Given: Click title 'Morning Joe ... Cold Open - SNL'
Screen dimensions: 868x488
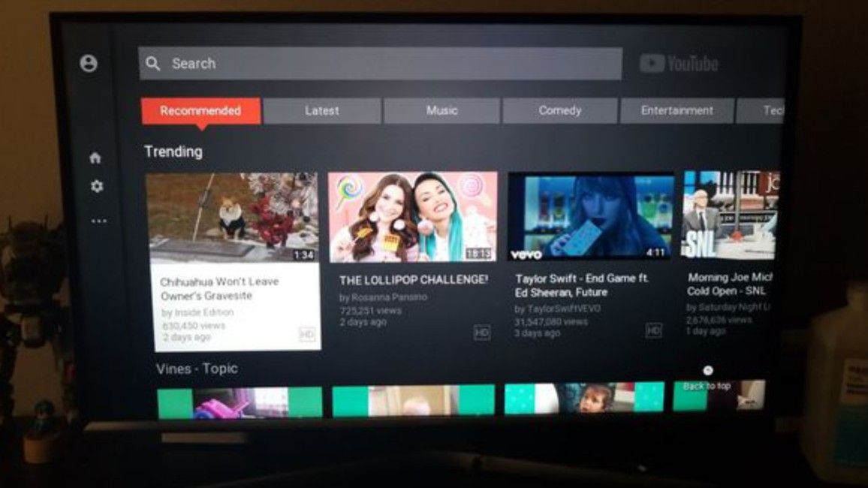Looking at the screenshot, I should tap(729, 285).
